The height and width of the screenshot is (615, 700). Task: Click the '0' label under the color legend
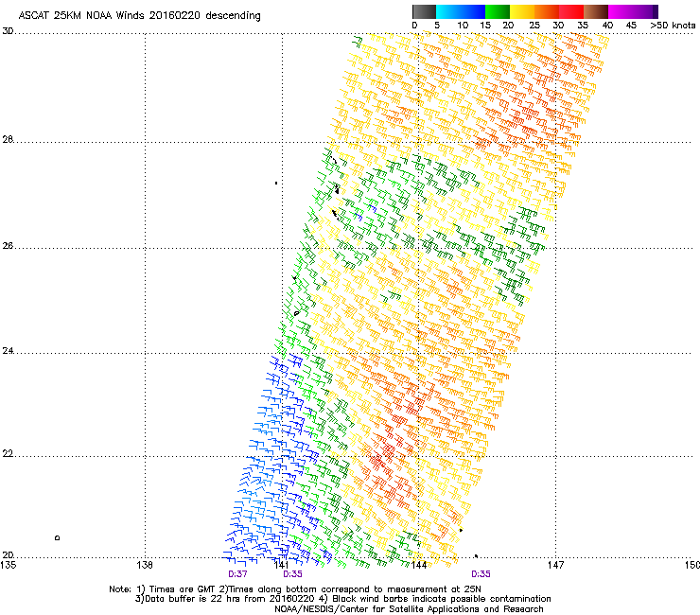pos(414,25)
